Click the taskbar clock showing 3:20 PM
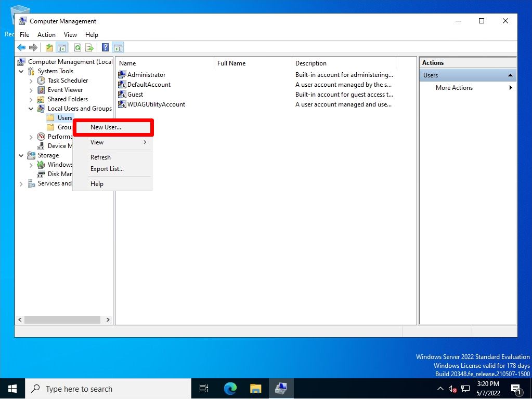The width and height of the screenshot is (532, 399). click(x=488, y=389)
